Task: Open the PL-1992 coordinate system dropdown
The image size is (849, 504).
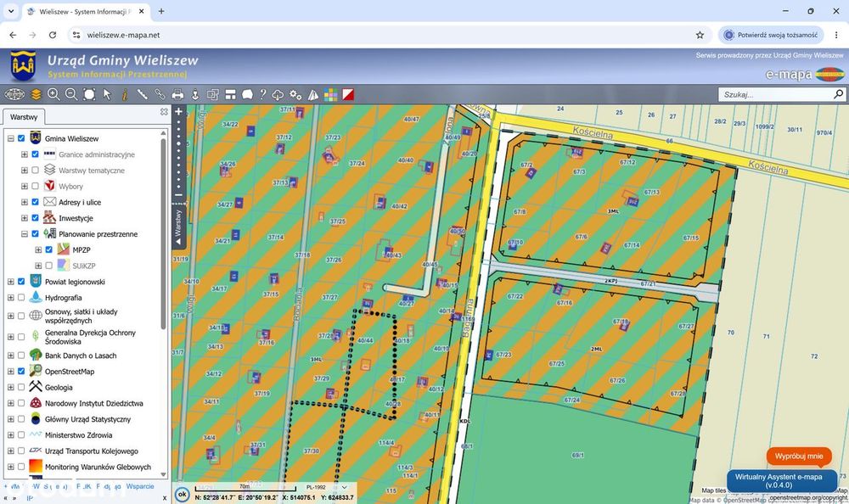Action: click(327, 487)
